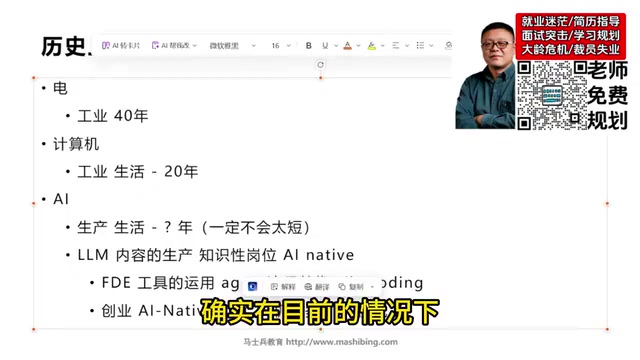Viewport: 640px width, 360px height.
Task: Click the AI 转卡片 button
Action: tap(121, 45)
